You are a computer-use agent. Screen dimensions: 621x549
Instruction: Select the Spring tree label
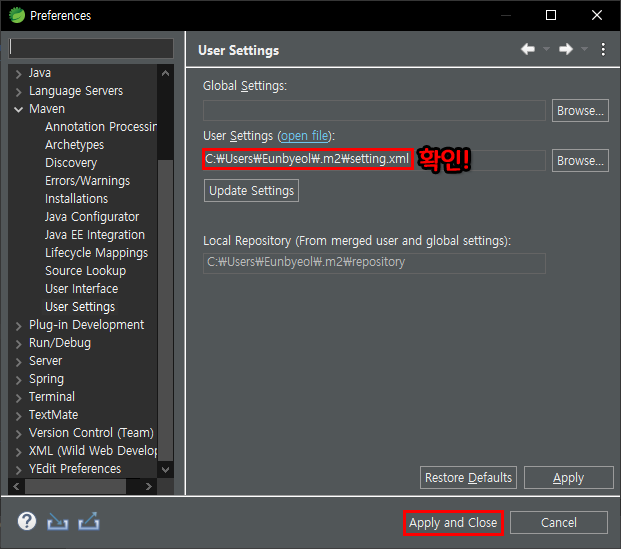coord(46,379)
